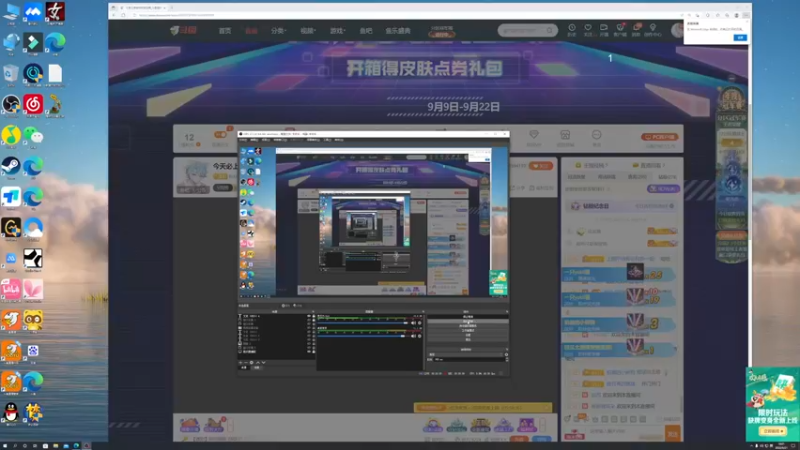
Task: Click the Edge browser address bar
Action: coord(403,15)
